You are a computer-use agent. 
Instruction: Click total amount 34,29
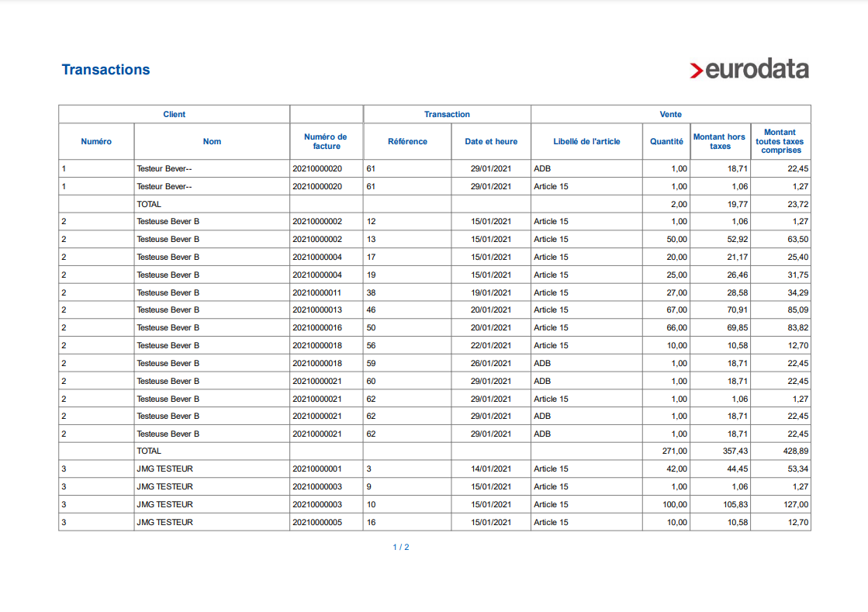point(797,292)
